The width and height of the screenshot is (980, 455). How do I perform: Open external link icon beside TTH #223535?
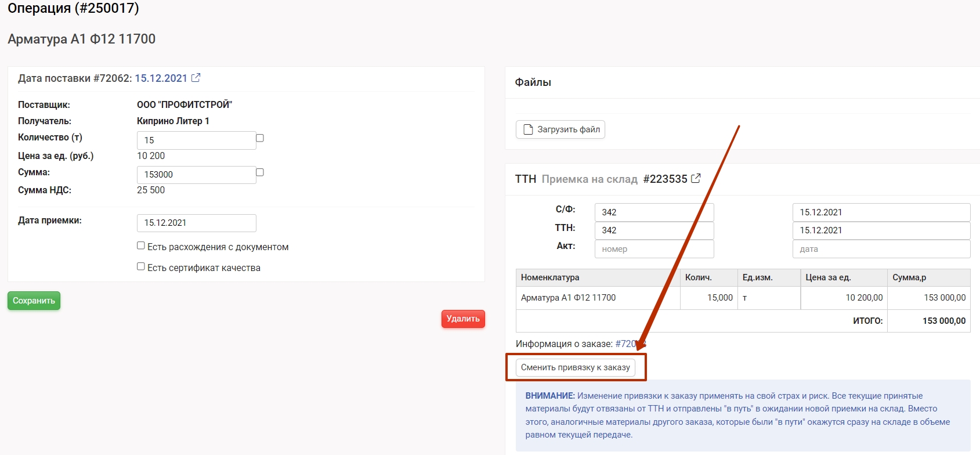(x=696, y=179)
